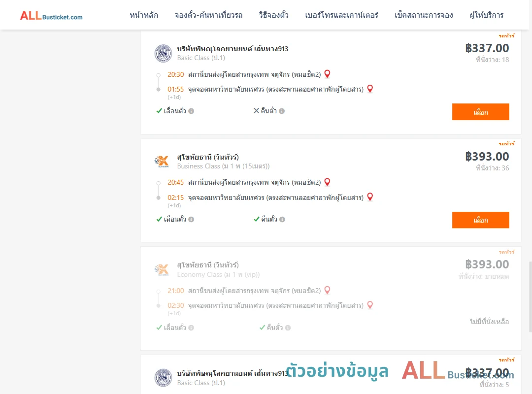The height and width of the screenshot is (394, 532).
Task: Open จองตั๋ว-ค้นหาเที่ยวรถ menu item
Action: click(208, 15)
